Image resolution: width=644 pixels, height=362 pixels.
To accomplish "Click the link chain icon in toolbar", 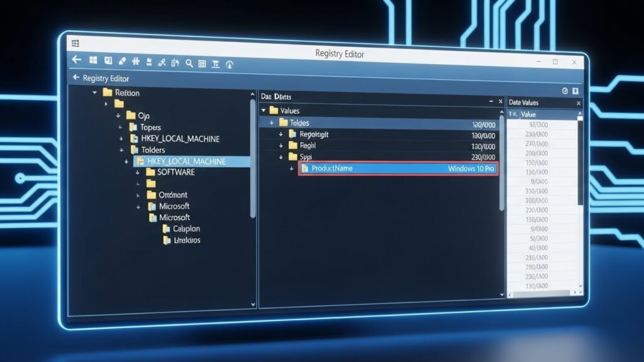I will [x=161, y=62].
